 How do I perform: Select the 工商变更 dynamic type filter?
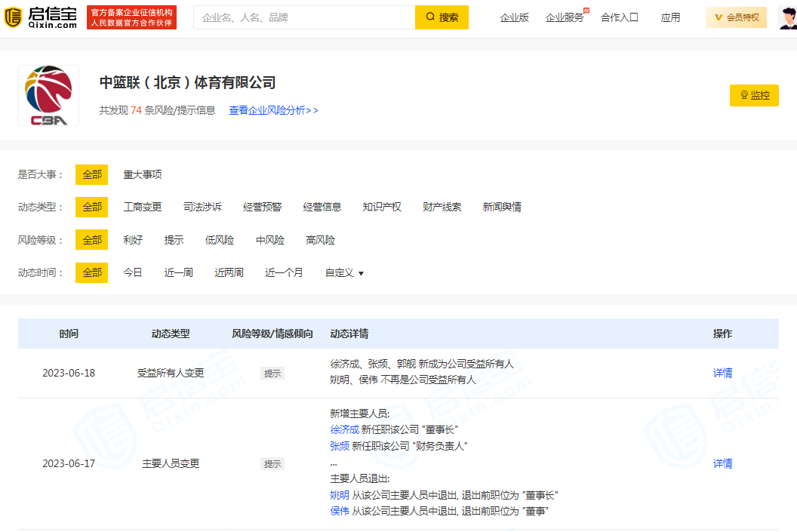click(x=143, y=207)
